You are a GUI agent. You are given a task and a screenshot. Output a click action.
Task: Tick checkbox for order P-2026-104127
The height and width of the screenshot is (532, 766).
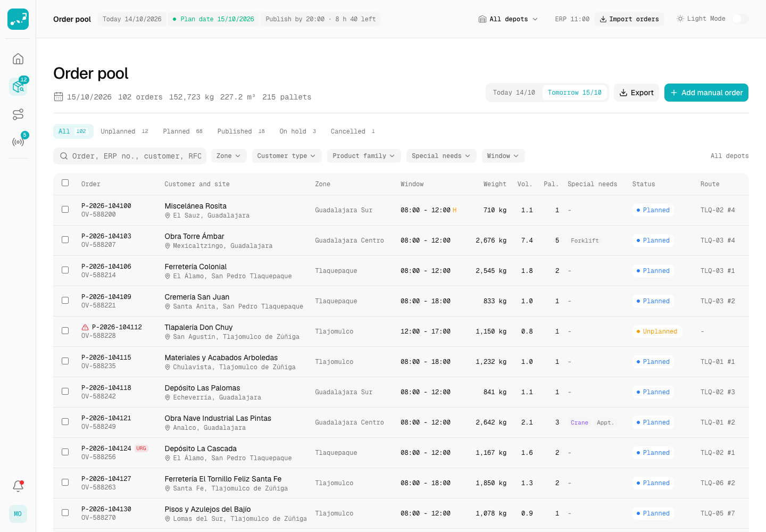click(65, 483)
